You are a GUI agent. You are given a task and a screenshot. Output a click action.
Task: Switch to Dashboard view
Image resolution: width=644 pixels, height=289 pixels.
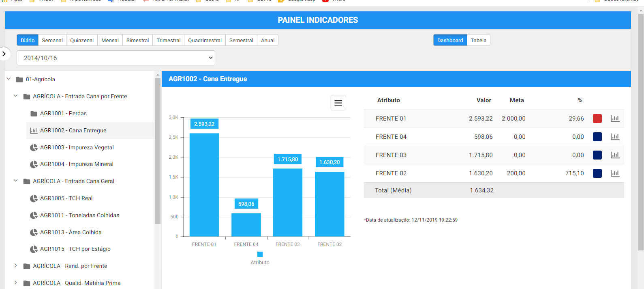pos(450,40)
